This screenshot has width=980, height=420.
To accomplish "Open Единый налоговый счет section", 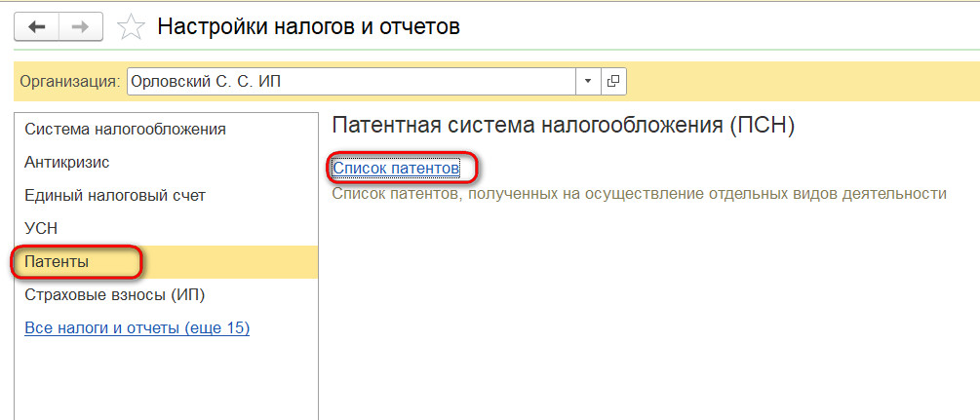I will coord(166,196).
